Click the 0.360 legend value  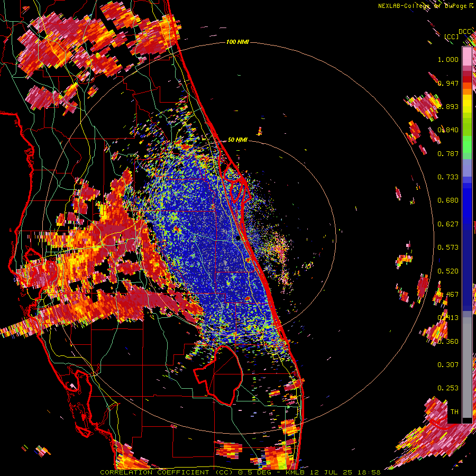tap(448, 342)
